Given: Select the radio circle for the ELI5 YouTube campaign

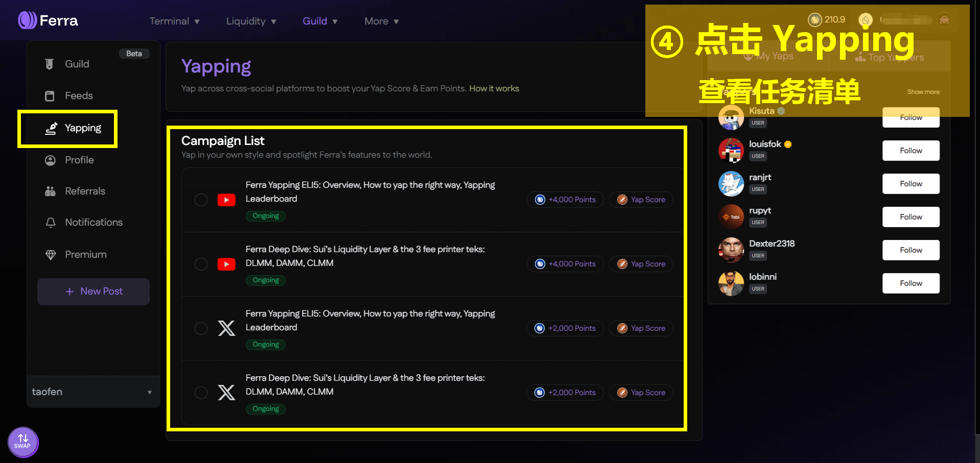Looking at the screenshot, I should [x=201, y=200].
